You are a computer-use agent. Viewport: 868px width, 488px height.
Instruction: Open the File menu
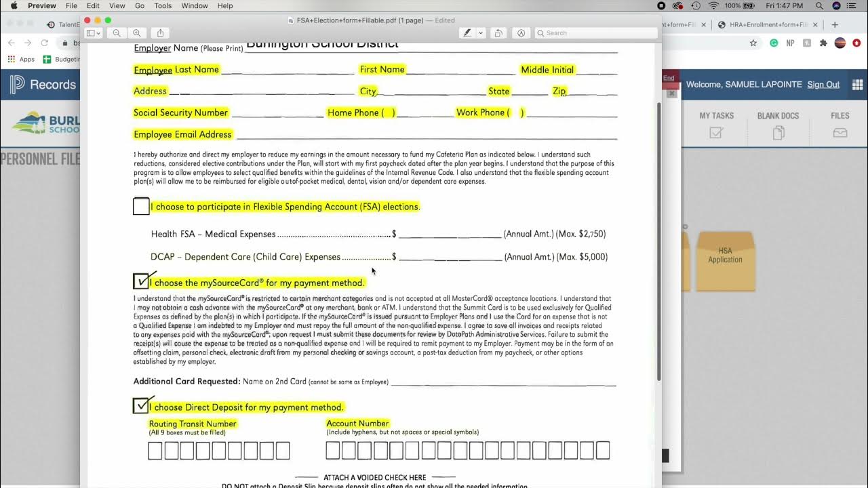[x=71, y=5]
